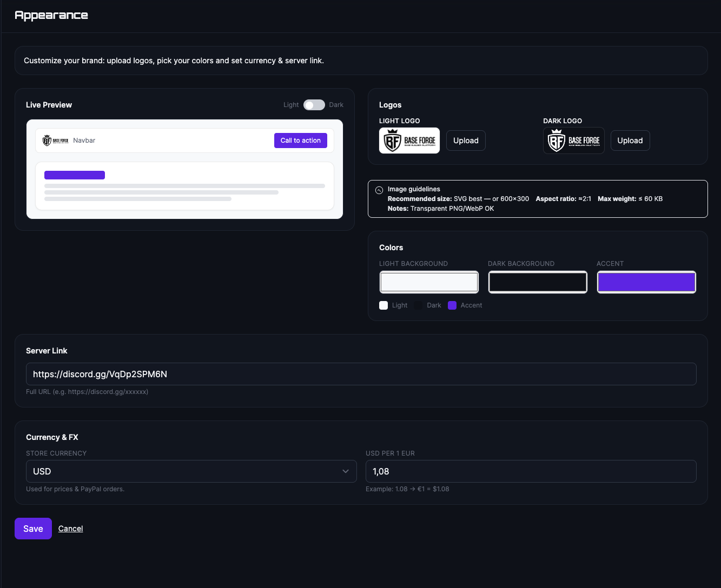Click the Server Link URL field
Viewport: 721px width, 588px height.
tap(361, 374)
